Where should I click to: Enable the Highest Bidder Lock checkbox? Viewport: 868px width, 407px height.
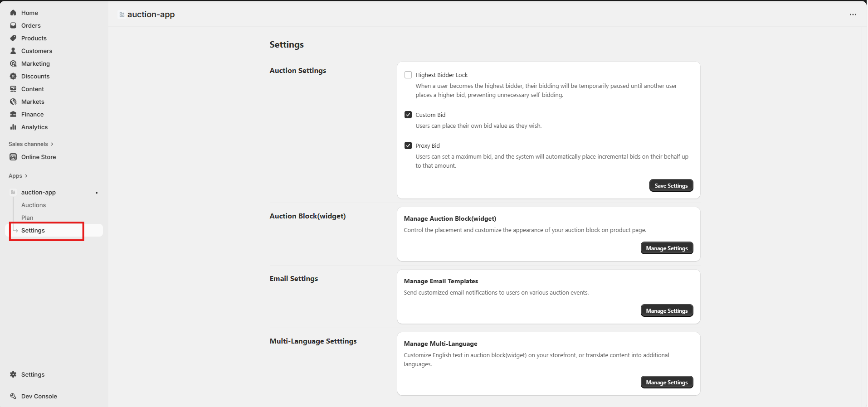408,75
